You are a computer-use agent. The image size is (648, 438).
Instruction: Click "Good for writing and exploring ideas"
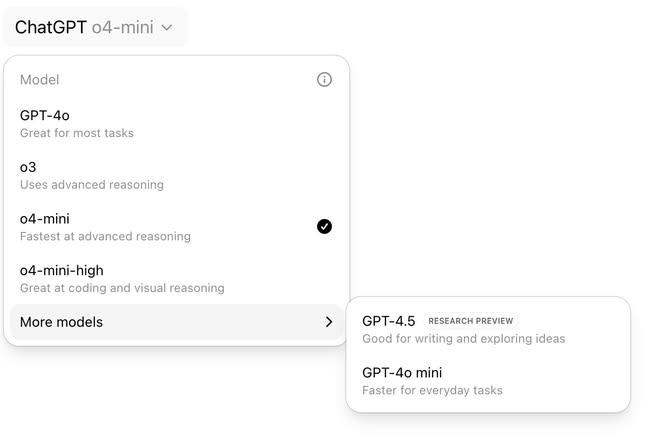coord(463,339)
